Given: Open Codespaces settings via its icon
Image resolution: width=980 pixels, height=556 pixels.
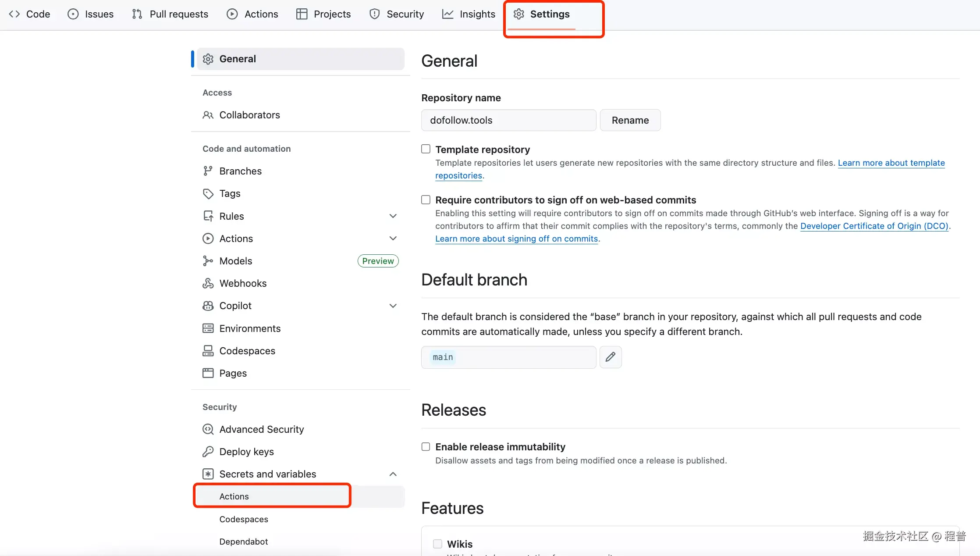Looking at the screenshot, I should (208, 351).
